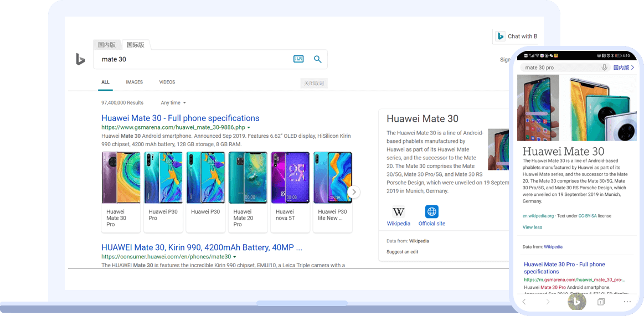
Task: Tap the three-dots menu on phone toolbar
Action: (x=627, y=302)
